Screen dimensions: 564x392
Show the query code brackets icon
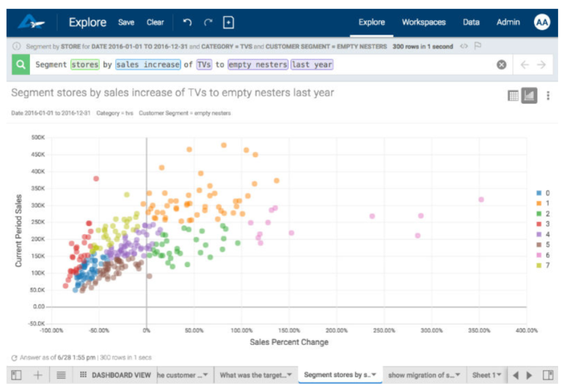pyautogui.click(x=463, y=46)
